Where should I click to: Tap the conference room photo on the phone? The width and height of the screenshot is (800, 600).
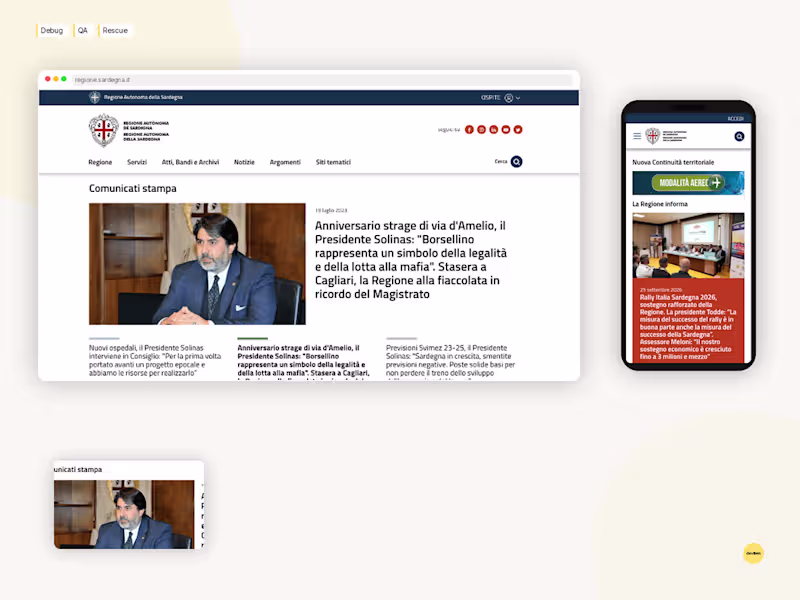(x=688, y=245)
